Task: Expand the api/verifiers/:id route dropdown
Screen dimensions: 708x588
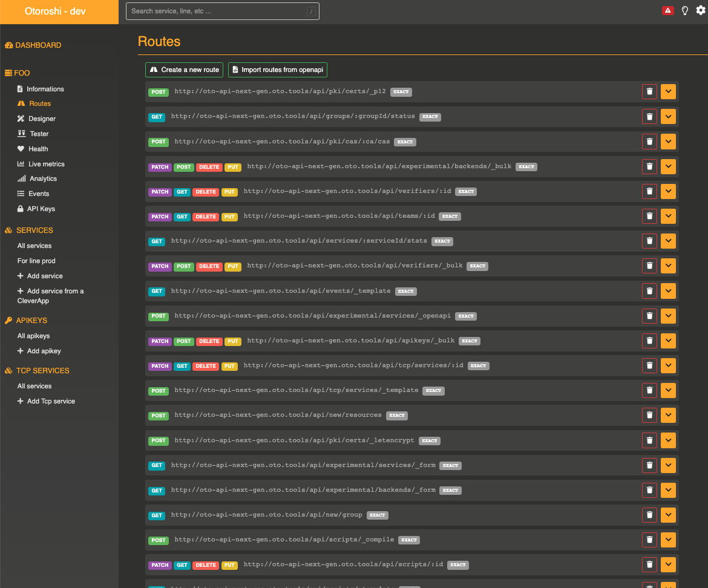Action: pyautogui.click(x=668, y=191)
